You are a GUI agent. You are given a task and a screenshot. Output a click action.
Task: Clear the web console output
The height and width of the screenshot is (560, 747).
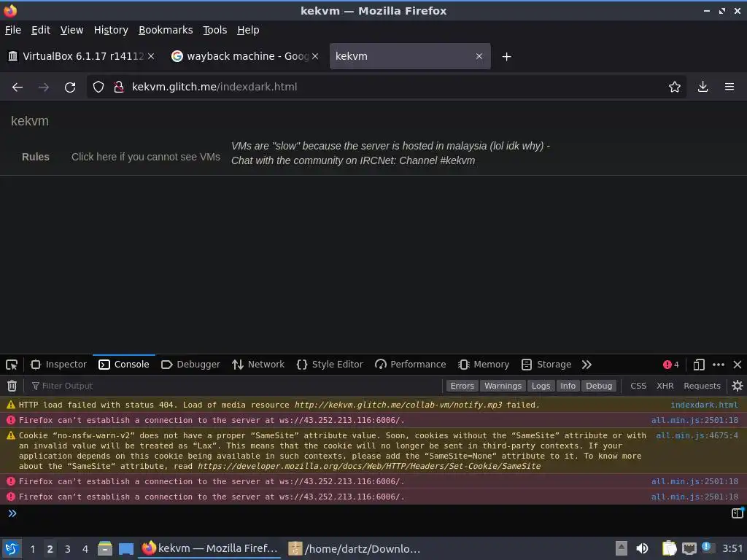pyautogui.click(x=12, y=386)
